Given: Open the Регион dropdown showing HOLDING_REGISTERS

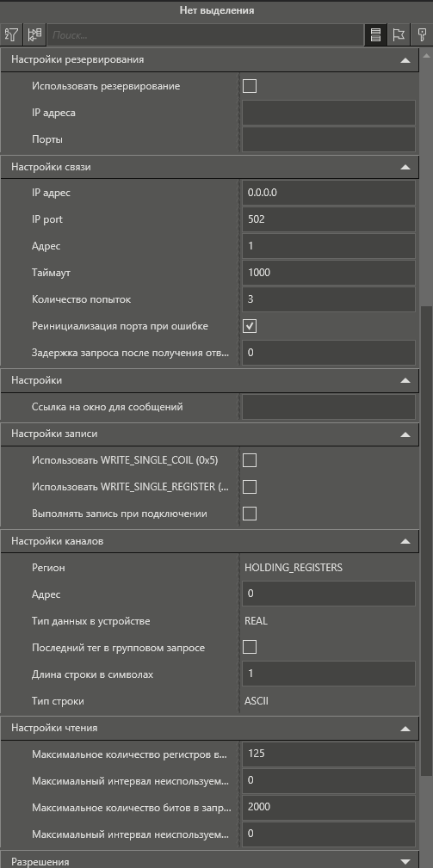Looking at the screenshot, I should point(329,568).
